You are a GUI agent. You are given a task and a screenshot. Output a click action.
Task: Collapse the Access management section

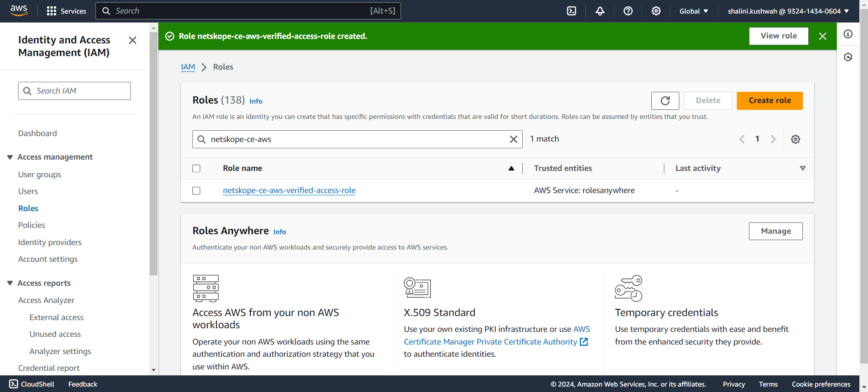point(10,157)
